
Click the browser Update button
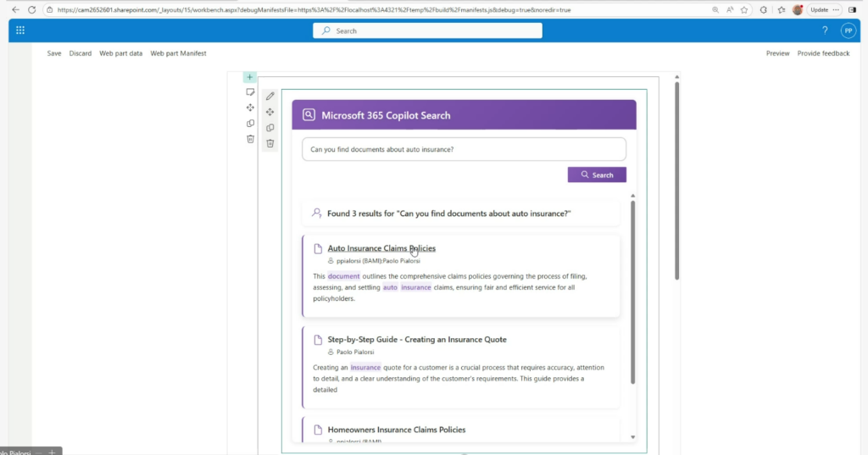pyautogui.click(x=824, y=10)
